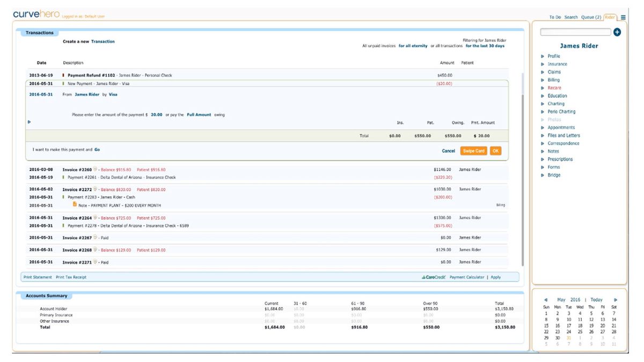The image size is (644, 362).
Task: Select May 31 in the calendar
Action: click(x=569, y=338)
